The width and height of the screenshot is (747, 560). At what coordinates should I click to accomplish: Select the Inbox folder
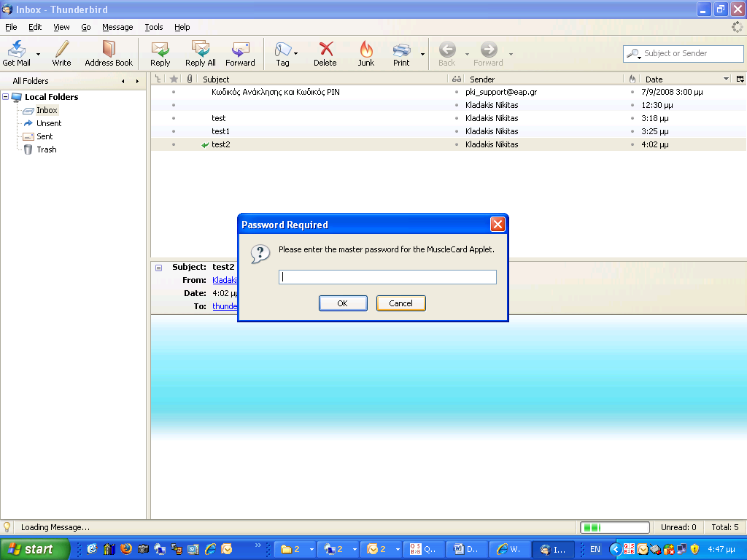pos(47,110)
